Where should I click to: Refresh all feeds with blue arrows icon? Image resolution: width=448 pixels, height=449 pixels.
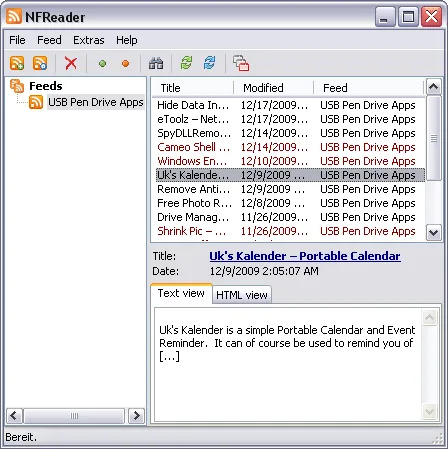209,63
